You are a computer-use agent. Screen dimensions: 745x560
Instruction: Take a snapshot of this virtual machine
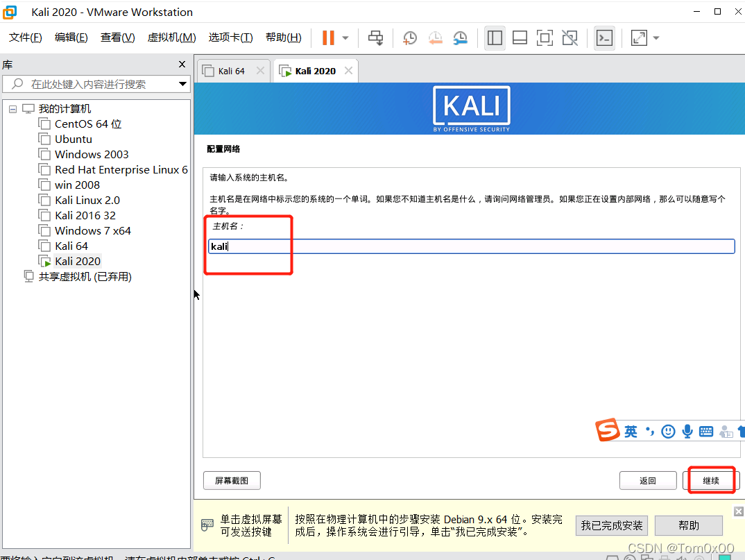[409, 38]
